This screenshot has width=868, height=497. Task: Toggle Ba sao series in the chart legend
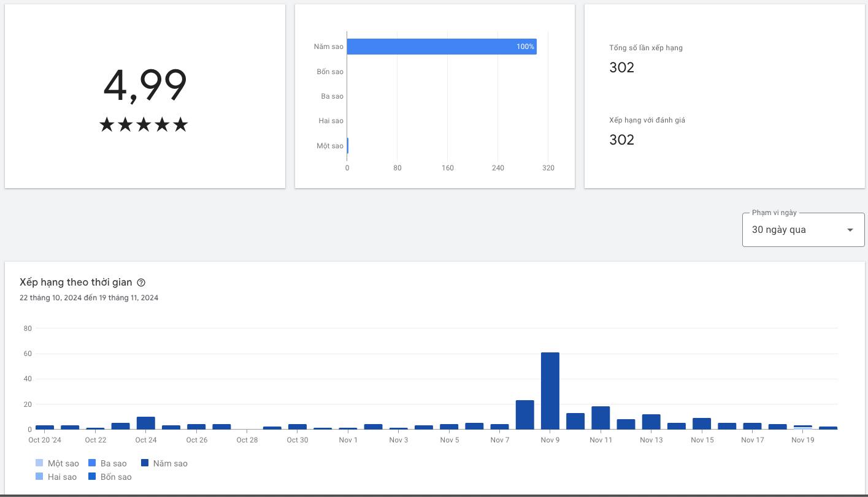pyautogui.click(x=107, y=463)
